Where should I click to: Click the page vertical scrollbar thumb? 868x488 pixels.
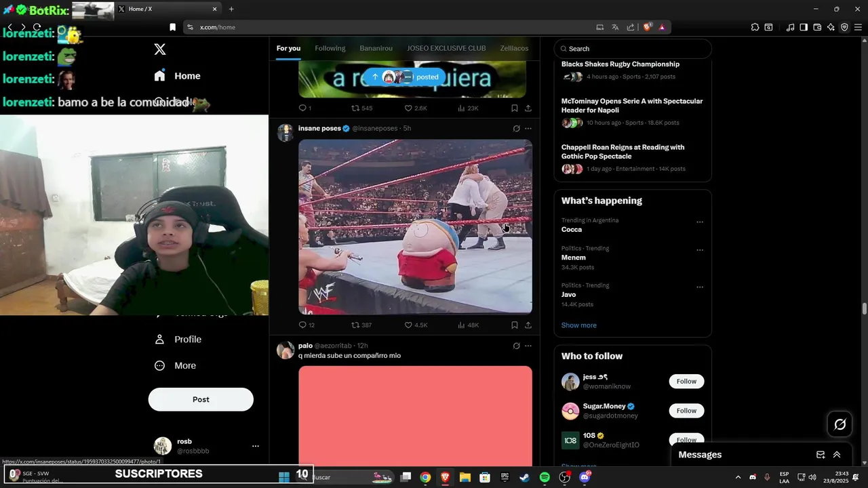click(x=864, y=309)
